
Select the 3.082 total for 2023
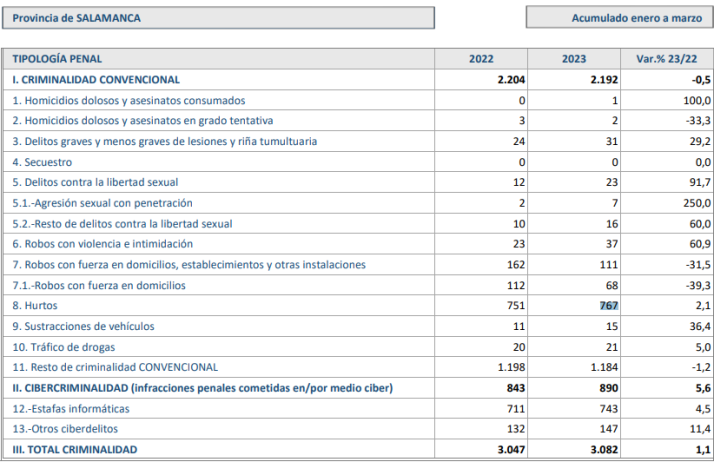pyautogui.click(x=602, y=450)
